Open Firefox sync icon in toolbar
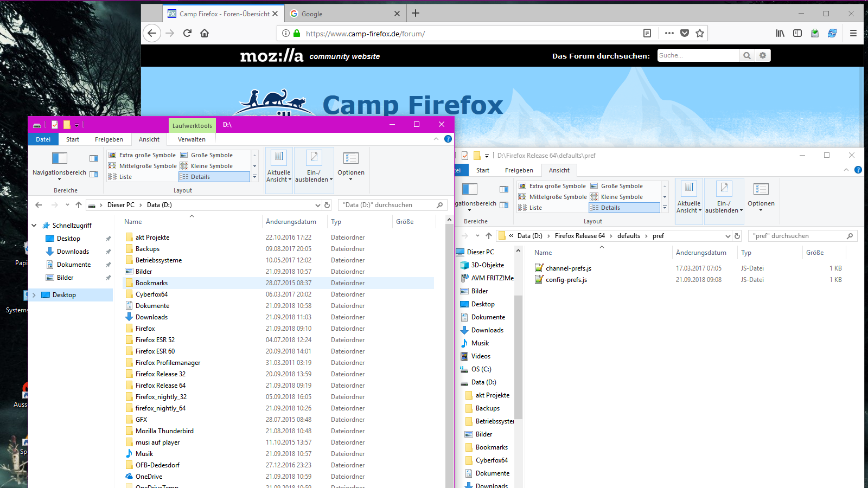 tap(832, 33)
